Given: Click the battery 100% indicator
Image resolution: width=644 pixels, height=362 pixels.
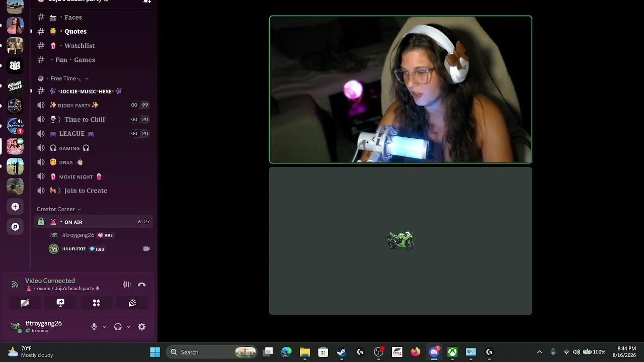Looking at the screenshot, I should 594,352.
